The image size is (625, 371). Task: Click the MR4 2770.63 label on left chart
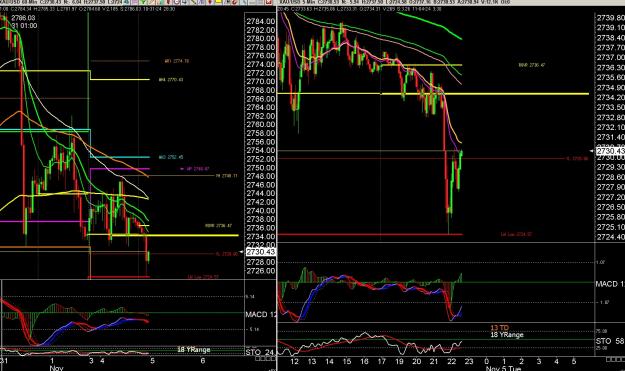click(x=171, y=80)
